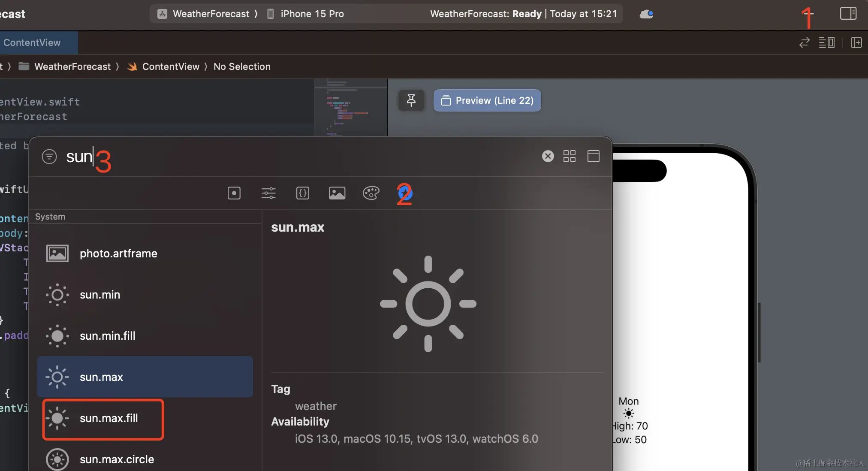Open the Image library tab

point(337,193)
